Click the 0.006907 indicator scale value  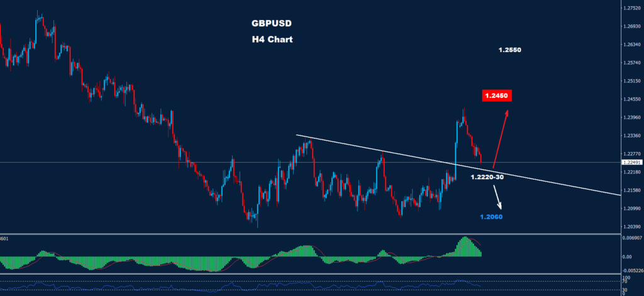[633, 238]
